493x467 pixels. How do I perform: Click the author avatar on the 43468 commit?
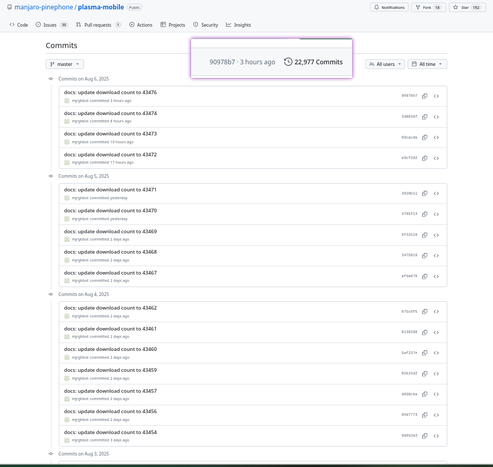pyautogui.click(x=67, y=260)
